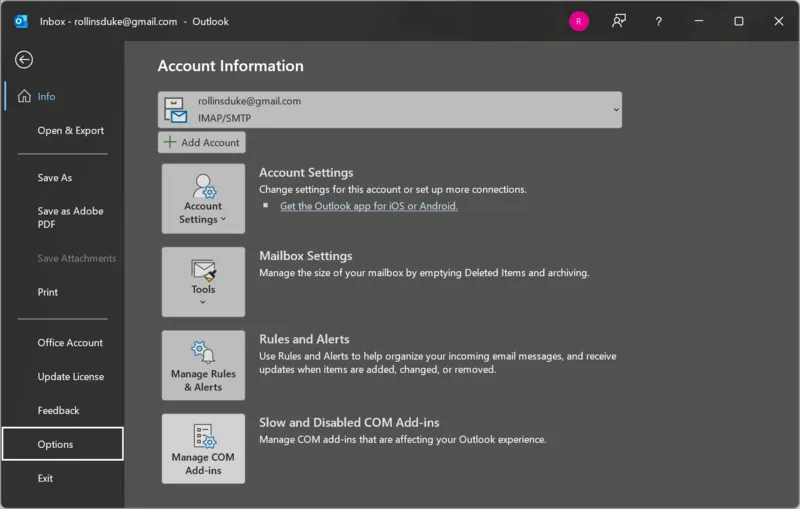
Task: Add a new account with Add Account
Action: (x=201, y=143)
